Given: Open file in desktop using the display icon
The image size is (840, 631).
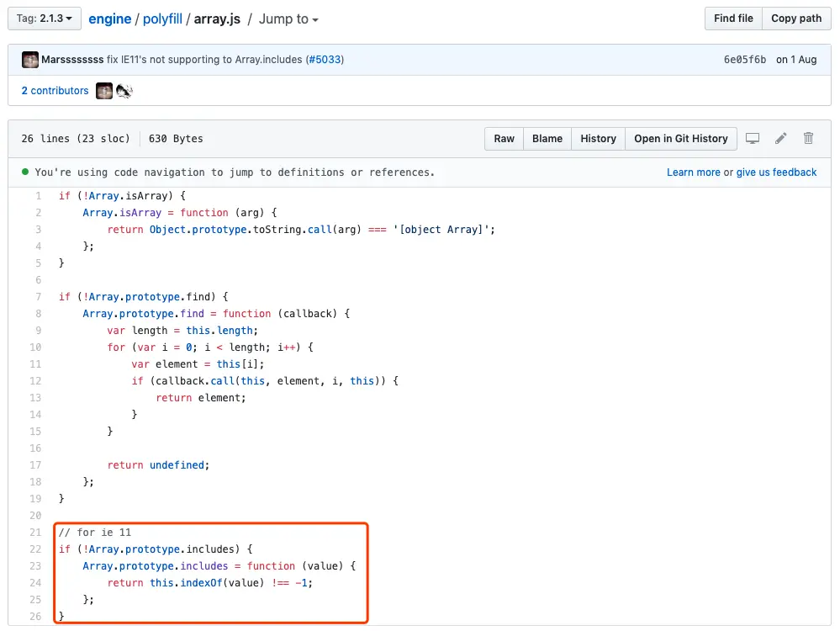Looking at the screenshot, I should pyautogui.click(x=753, y=138).
